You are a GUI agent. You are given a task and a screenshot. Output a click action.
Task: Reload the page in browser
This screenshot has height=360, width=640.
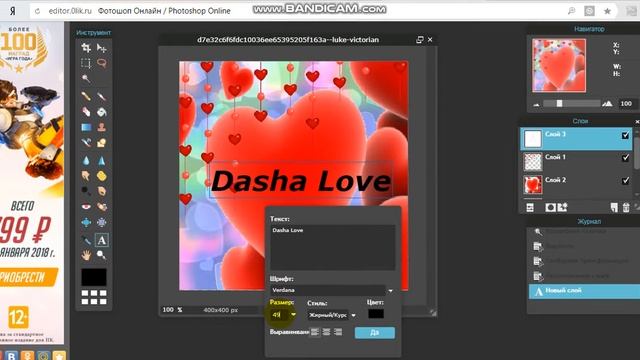click(38, 11)
